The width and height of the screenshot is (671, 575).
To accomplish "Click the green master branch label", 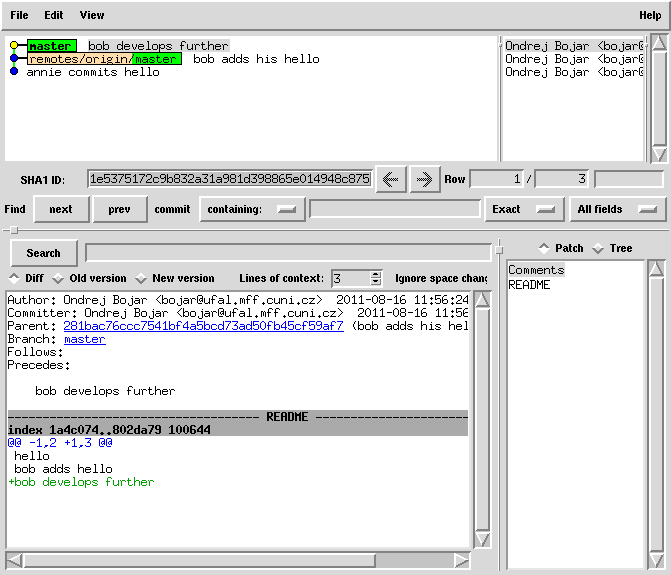I will 50,46.
